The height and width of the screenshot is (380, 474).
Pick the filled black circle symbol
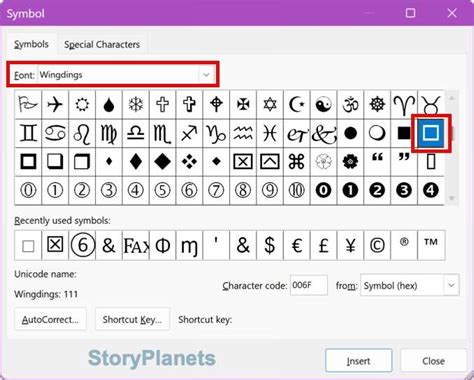click(x=350, y=133)
